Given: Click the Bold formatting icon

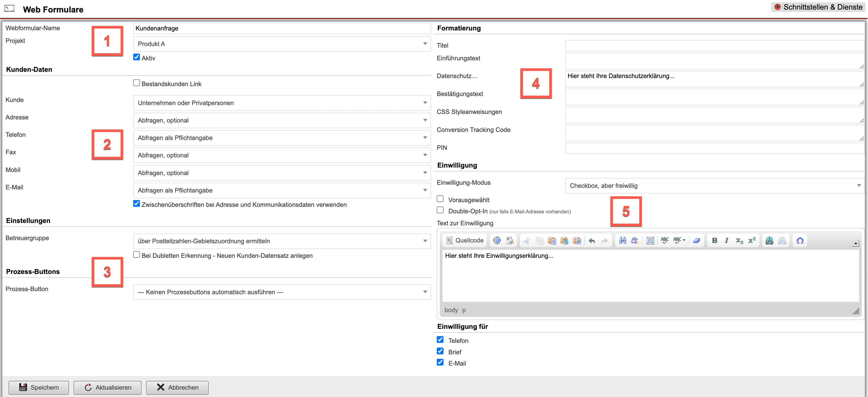Looking at the screenshot, I should [x=714, y=240].
